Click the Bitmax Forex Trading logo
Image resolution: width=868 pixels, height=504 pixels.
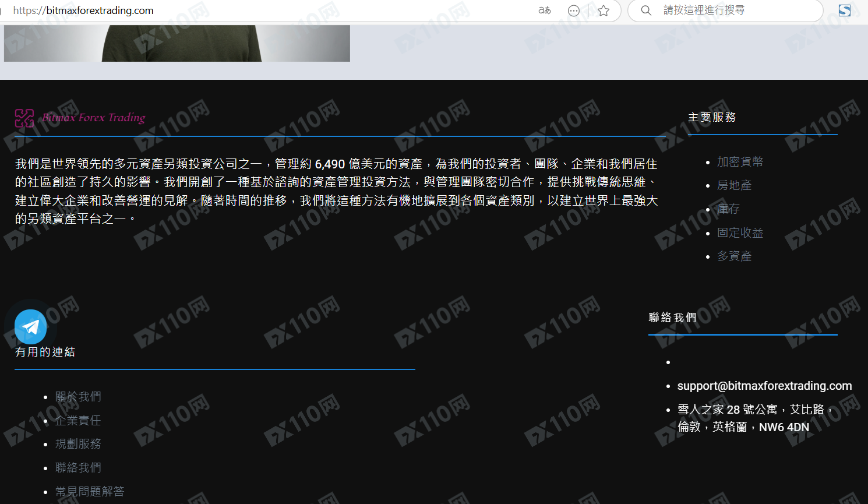point(80,118)
